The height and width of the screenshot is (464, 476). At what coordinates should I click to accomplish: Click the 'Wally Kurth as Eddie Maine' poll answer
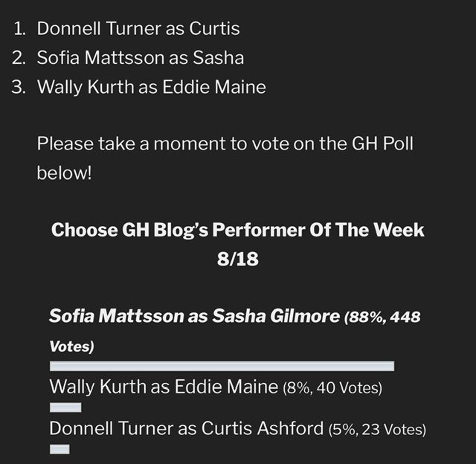(x=164, y=387)
